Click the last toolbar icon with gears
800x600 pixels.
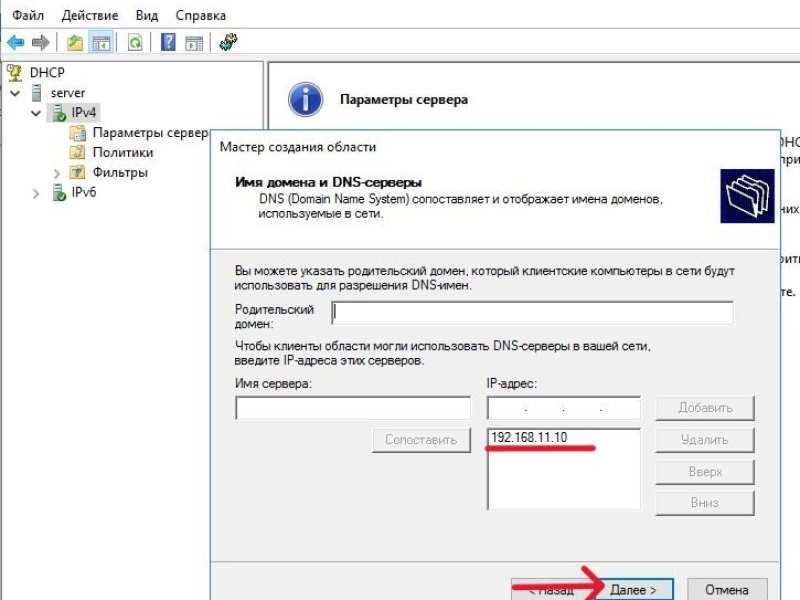click(x=228, y=42)
